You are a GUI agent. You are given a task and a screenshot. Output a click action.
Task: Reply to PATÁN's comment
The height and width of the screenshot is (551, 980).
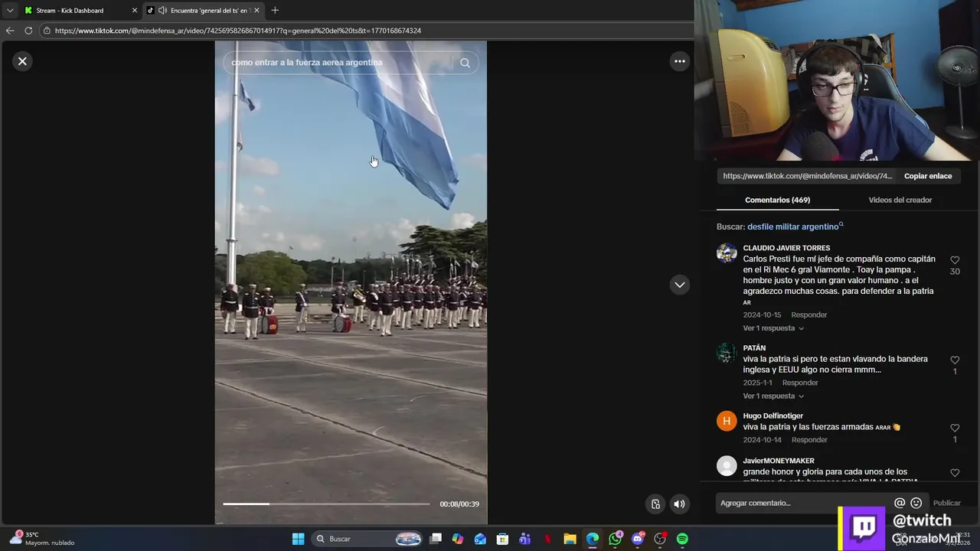point(800,383)
